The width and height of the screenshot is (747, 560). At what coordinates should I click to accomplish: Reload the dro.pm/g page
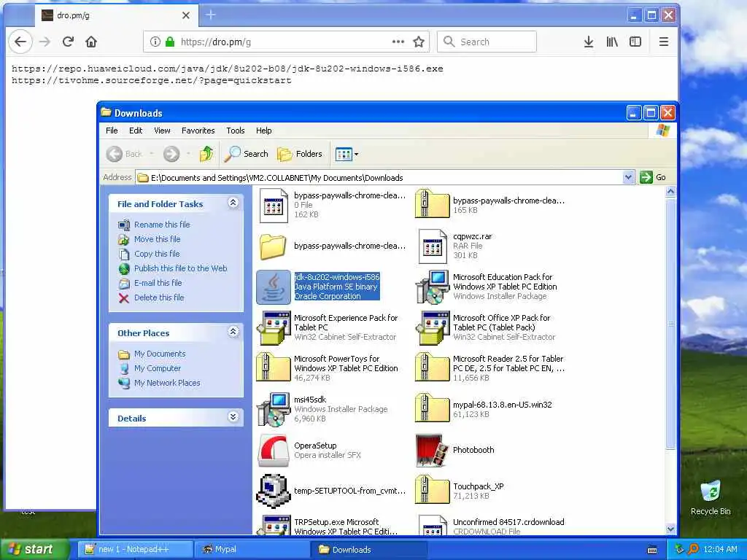(x=68, y=42)
